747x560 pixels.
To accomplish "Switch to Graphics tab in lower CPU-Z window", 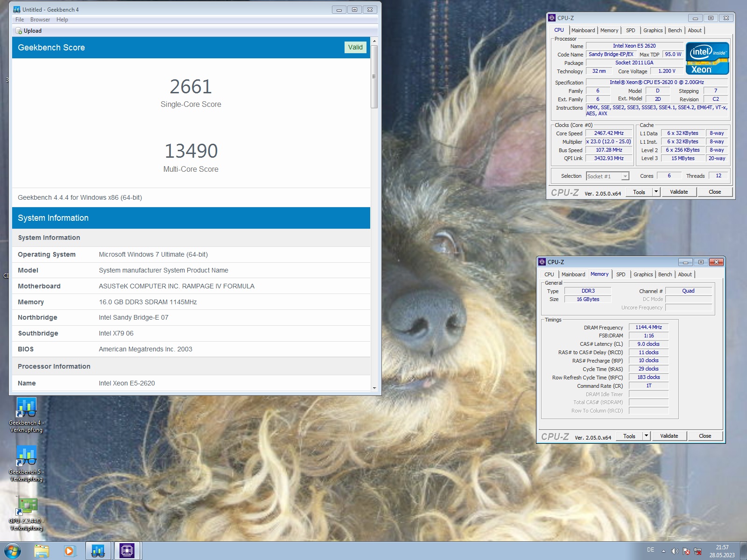I will (643, 274).
